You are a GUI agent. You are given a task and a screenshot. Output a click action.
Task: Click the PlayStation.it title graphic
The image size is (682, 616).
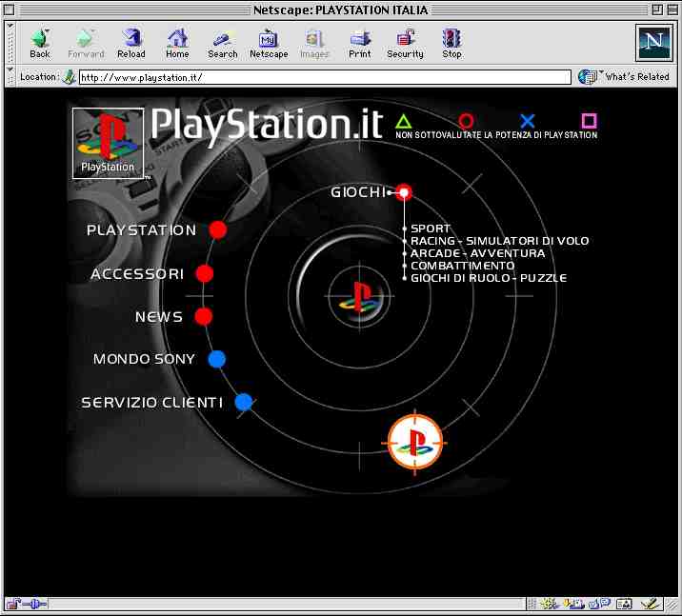tap(267, 126)
